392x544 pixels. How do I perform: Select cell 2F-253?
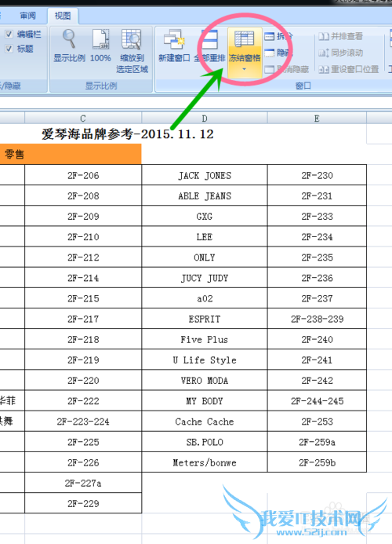[x=317, y=421]
